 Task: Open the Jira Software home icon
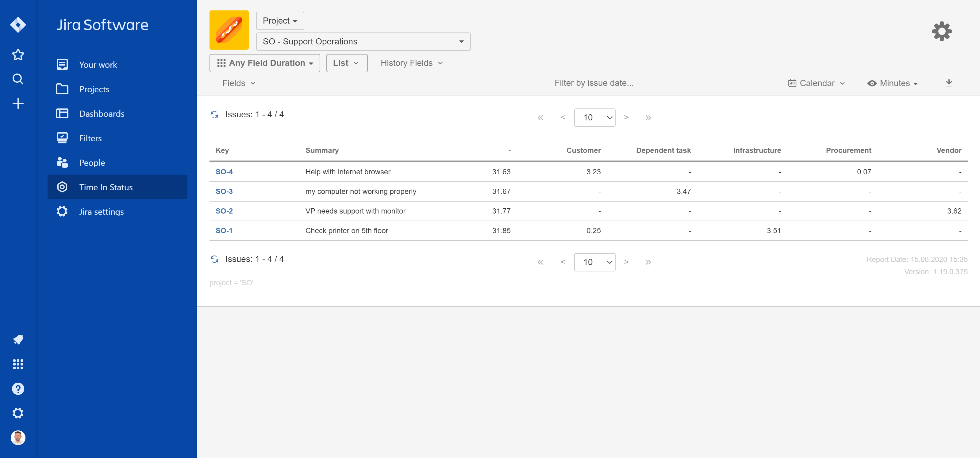(18, 24)
